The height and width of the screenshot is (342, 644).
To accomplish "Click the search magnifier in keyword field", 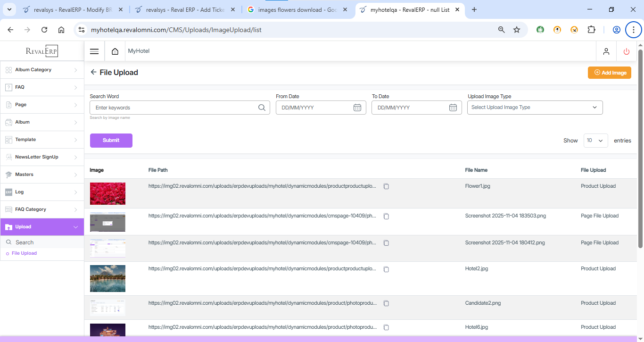I will pos(262,108).
